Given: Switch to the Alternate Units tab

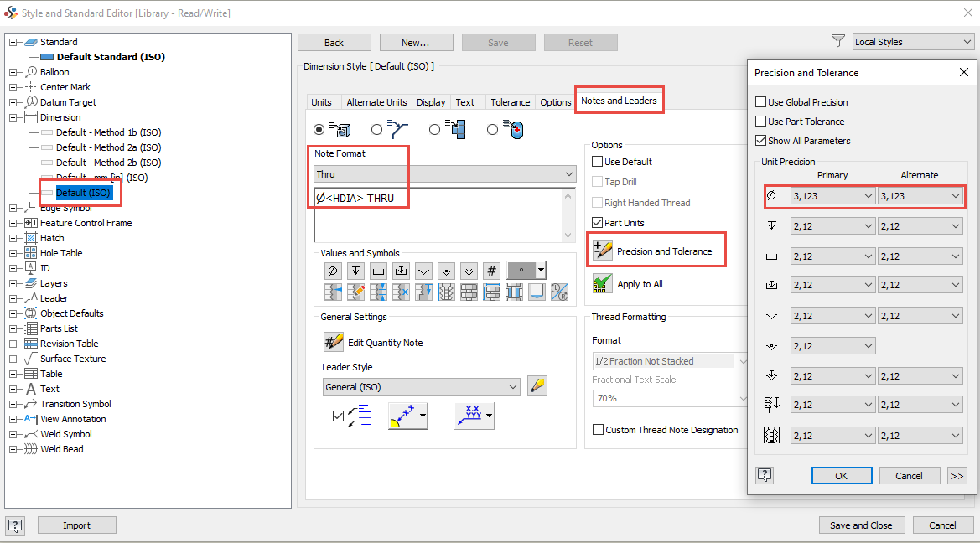Looking at the screenshot, I should click(x=377, y=102).
